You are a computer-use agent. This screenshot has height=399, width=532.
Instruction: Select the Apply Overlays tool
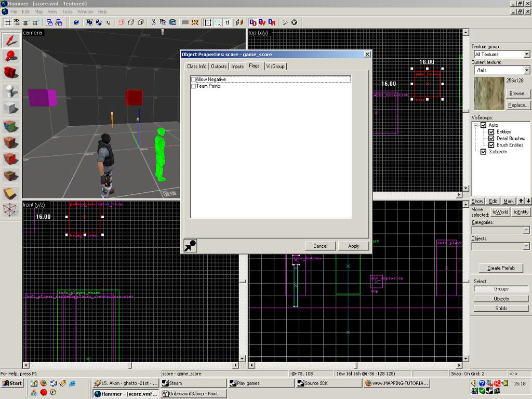11,176
